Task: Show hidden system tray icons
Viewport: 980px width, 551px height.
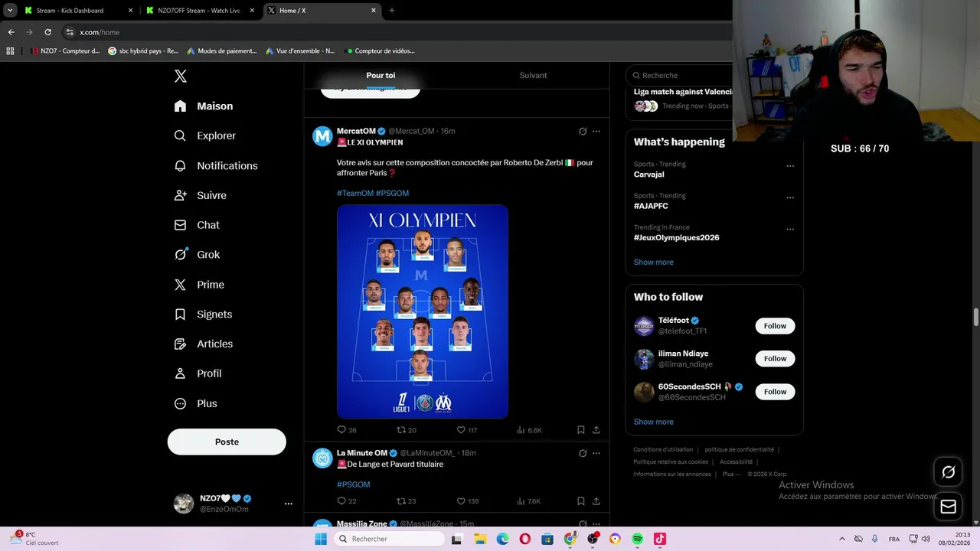Action: (x=842, y=539)
